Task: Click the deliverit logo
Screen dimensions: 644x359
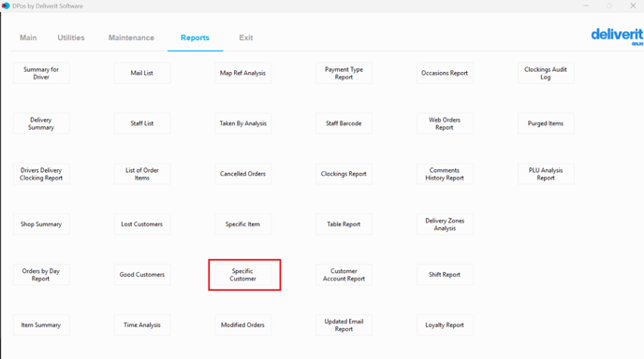Action: [617, 36]
